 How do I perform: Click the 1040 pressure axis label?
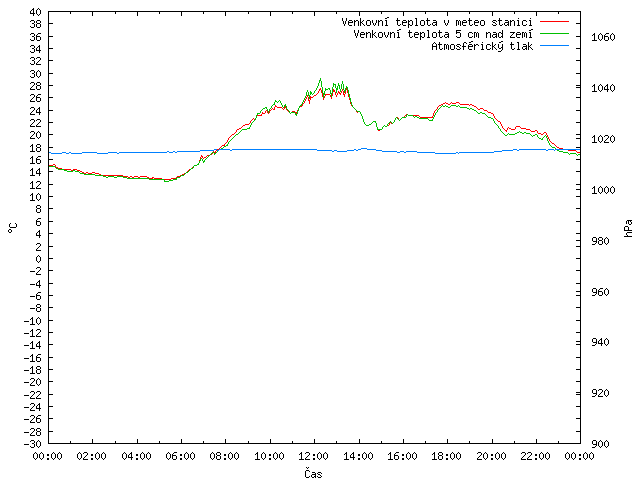(x=603, y=88)
